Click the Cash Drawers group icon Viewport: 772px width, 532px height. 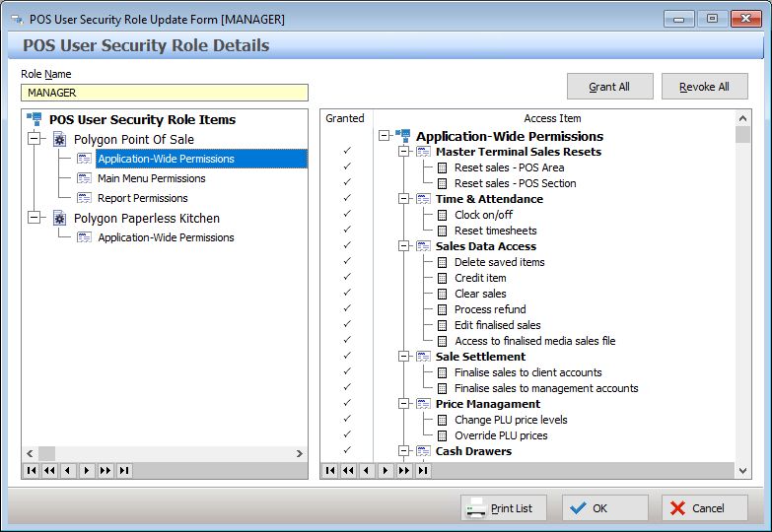pos(423,451)
